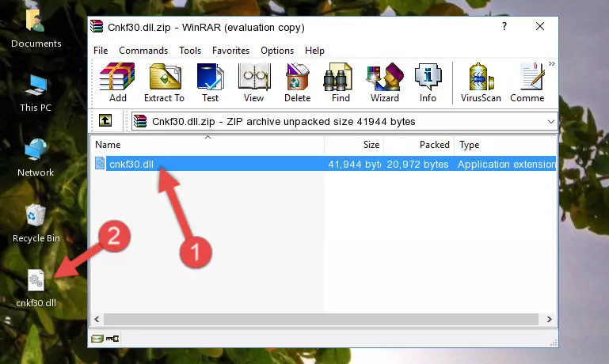The width and height of the screenshot is (609, 364).
Task: Close the WinRAR window
Action: click(540, 26)
